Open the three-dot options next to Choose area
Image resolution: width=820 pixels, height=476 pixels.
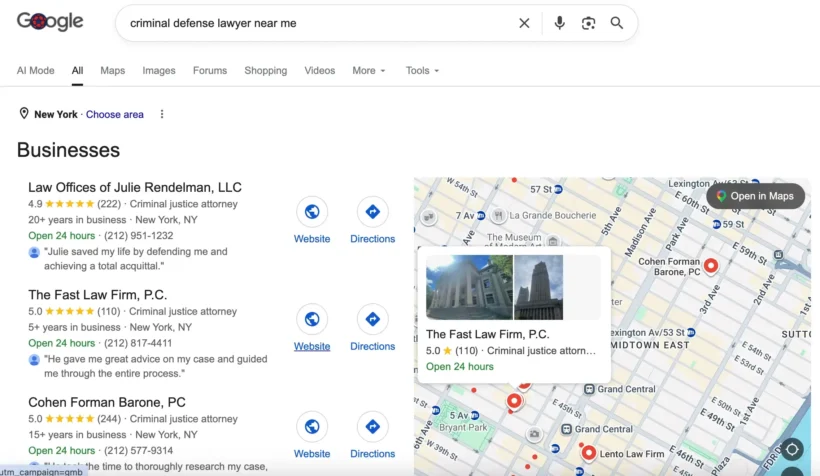point(162,114)
